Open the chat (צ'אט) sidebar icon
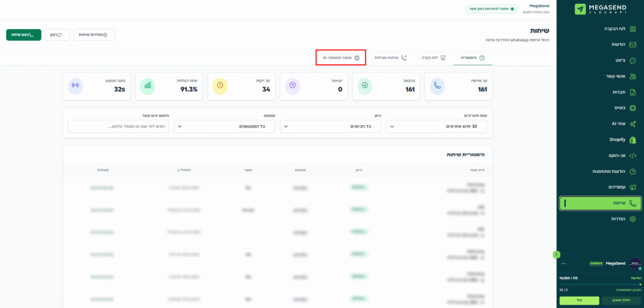Viewport: 644px width, 308px height. pyautogui.click(x=633, y=60)
